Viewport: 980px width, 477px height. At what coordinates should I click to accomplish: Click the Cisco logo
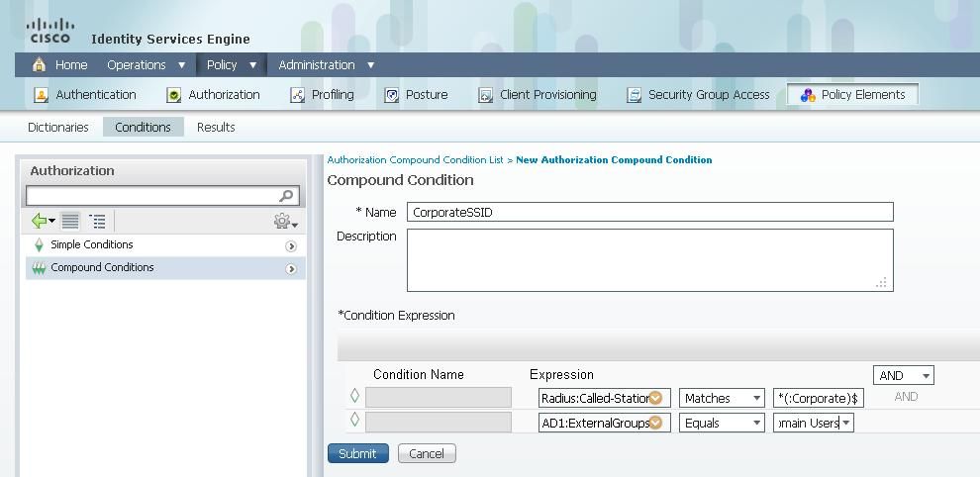click(x=50, y=31)
